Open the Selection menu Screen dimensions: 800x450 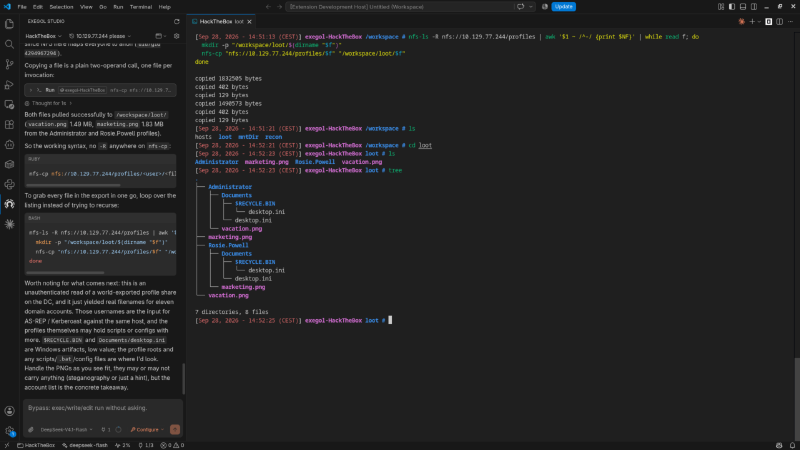point(61,7)
